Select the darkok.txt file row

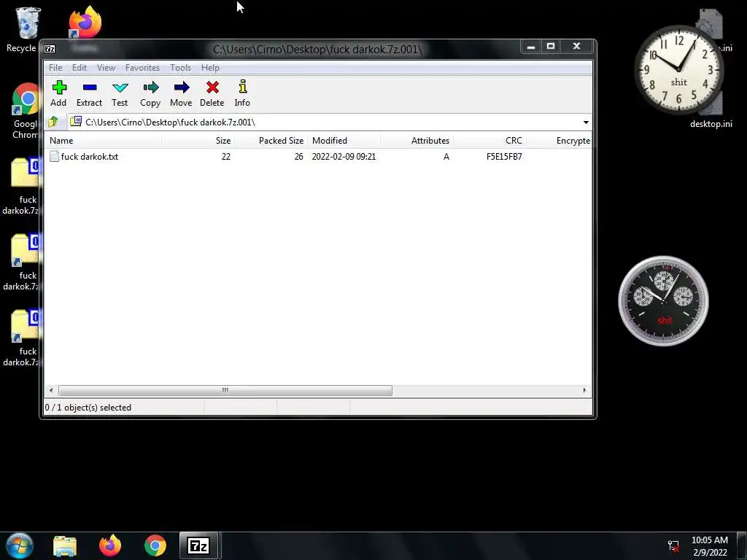click(318, 156)
